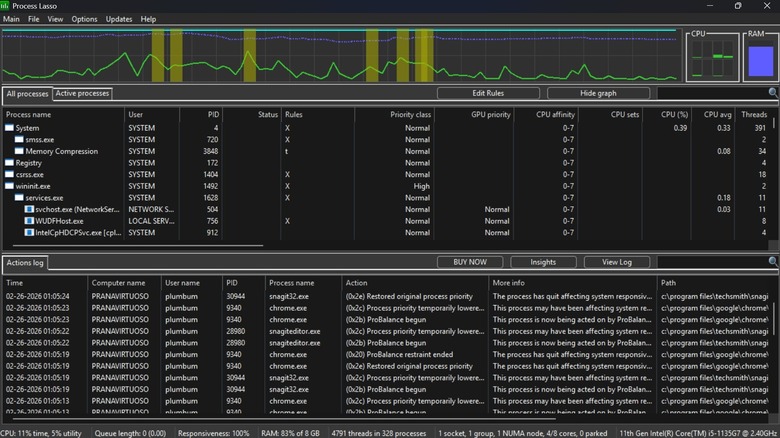
Task: Open the View Log button
Action: click(617, 262)
